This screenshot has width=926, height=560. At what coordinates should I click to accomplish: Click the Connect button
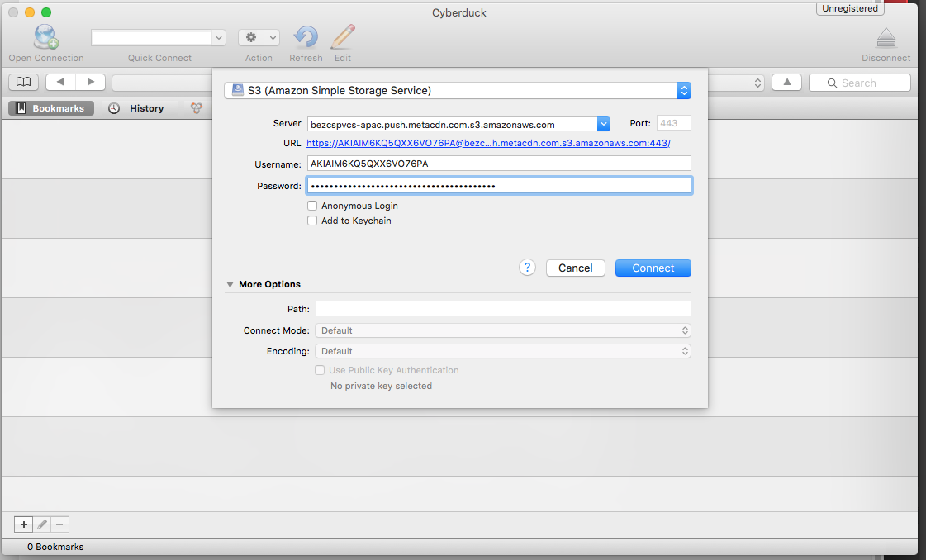[653, 268]
